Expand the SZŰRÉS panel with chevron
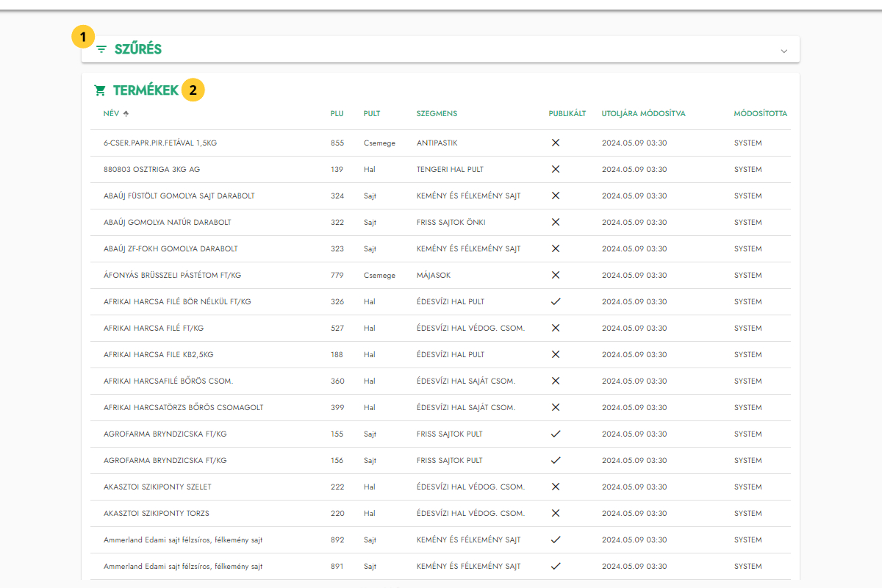The width and height of the screenshot is (882, 588). [x=784, y=51]
